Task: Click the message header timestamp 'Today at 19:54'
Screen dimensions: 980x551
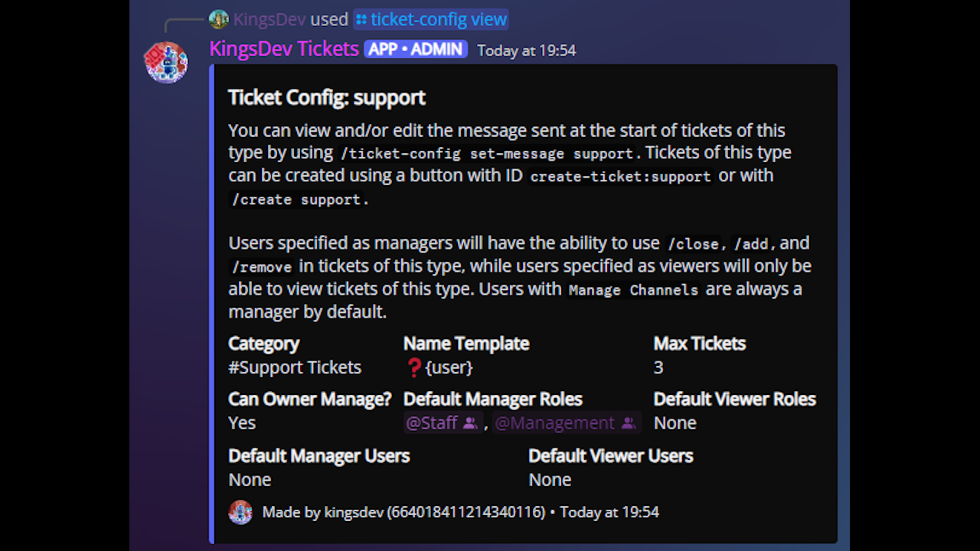Action: pos(527,51)
